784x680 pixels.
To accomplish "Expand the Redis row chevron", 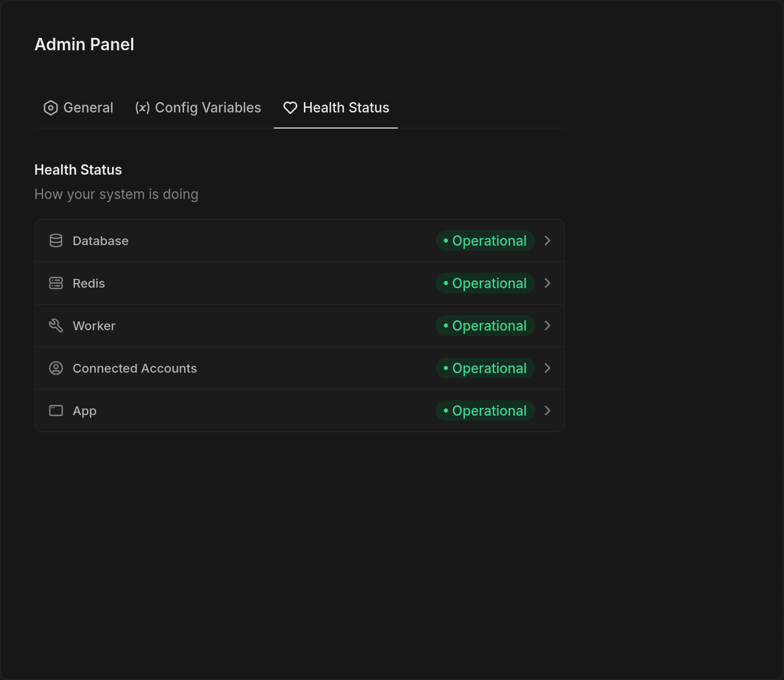I will coord(548,283).
